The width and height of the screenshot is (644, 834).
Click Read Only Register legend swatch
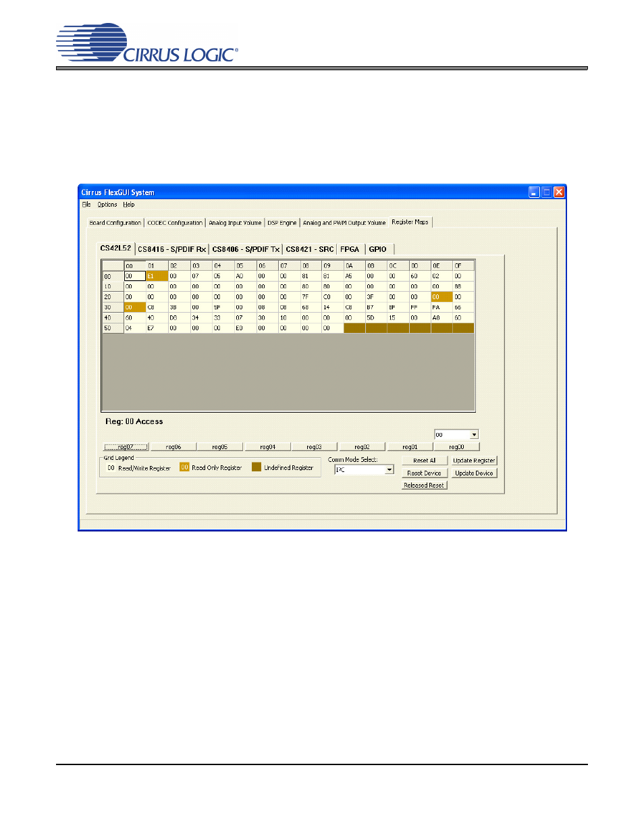[184, 467]
